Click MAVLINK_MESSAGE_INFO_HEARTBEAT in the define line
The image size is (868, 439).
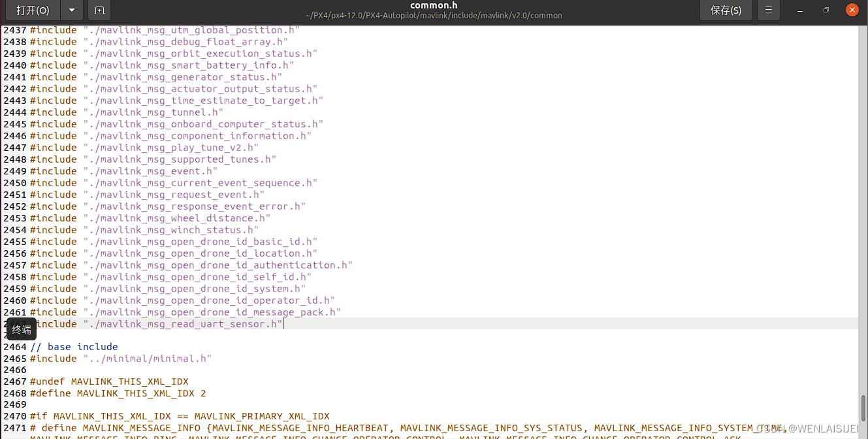click(x=299, y=428)
